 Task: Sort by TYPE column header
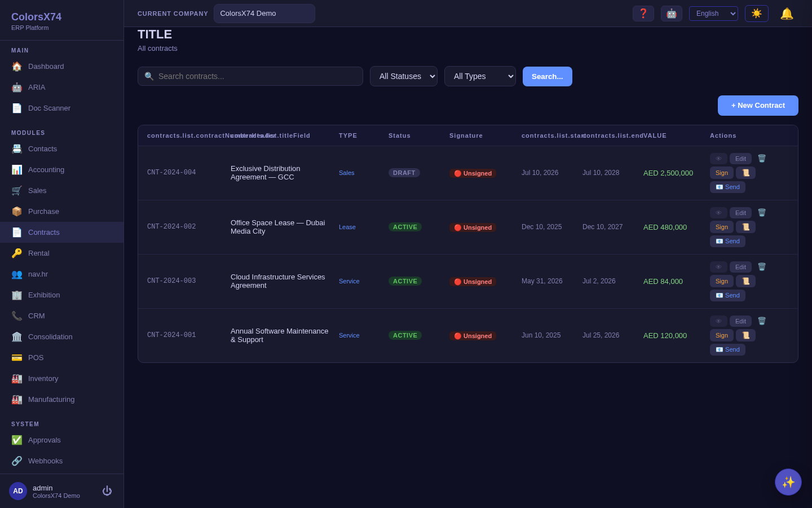(x=348, y=135)
